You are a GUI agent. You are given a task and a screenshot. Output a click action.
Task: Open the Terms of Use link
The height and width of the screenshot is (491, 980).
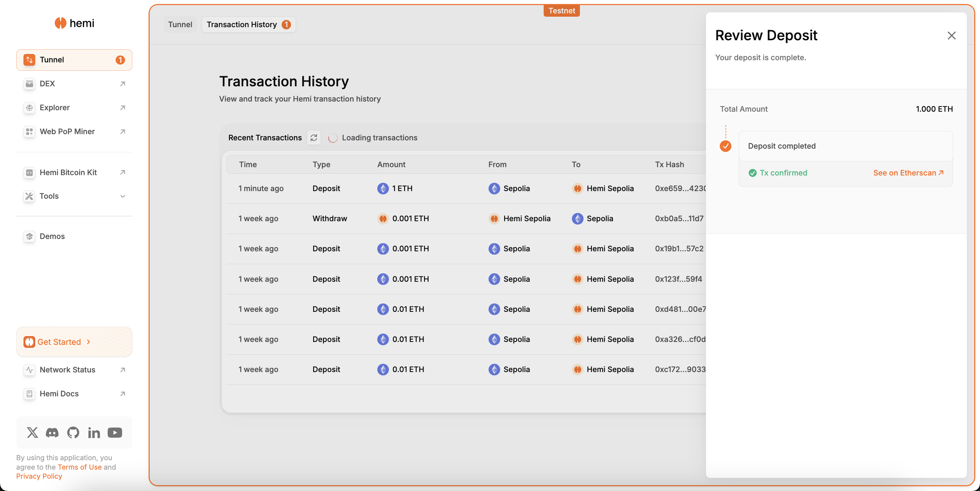click(x=79, y=467)
